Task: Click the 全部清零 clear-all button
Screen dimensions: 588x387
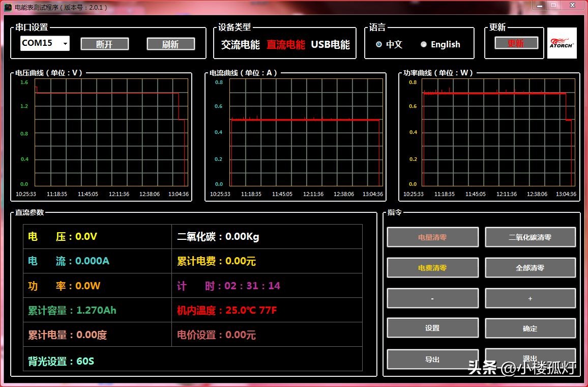Action: coord(530,268)
